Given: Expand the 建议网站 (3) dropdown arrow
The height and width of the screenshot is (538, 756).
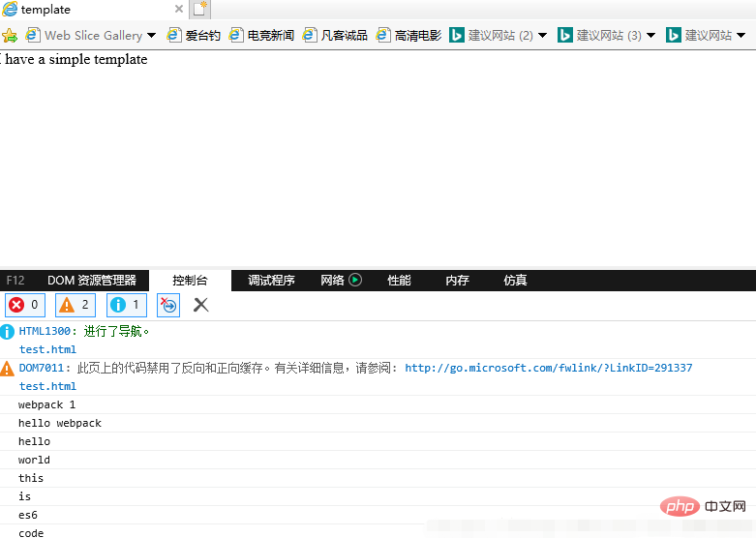Looking at the screenshot, I should tap(650, 35).
